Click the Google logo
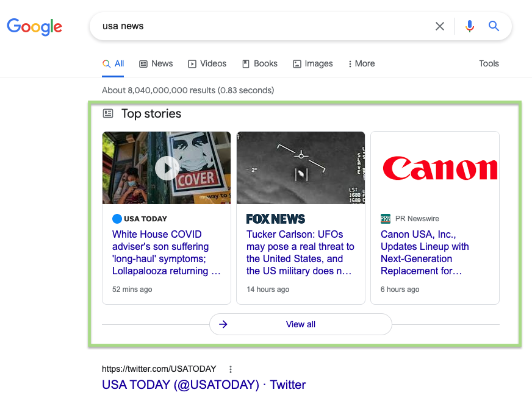The width and height of the screenshot is (532, 398). (x=34, y=27)
